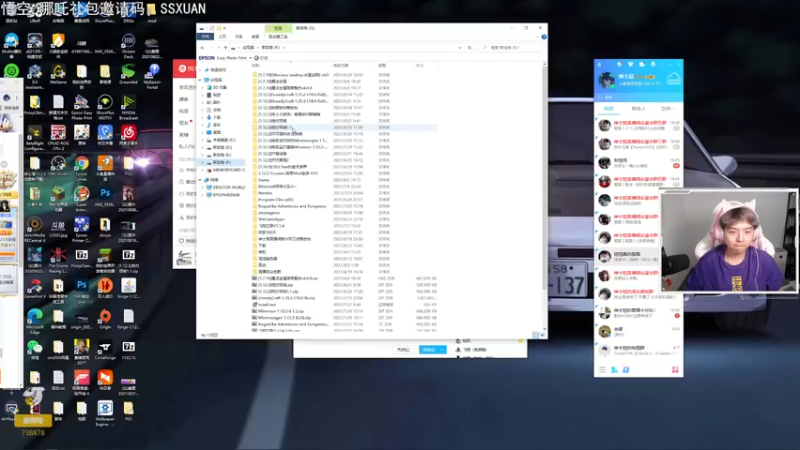Click Explorer up-one-level arrow
The width and height of the screenshot is (800, 450).
(x=226, y=47)
